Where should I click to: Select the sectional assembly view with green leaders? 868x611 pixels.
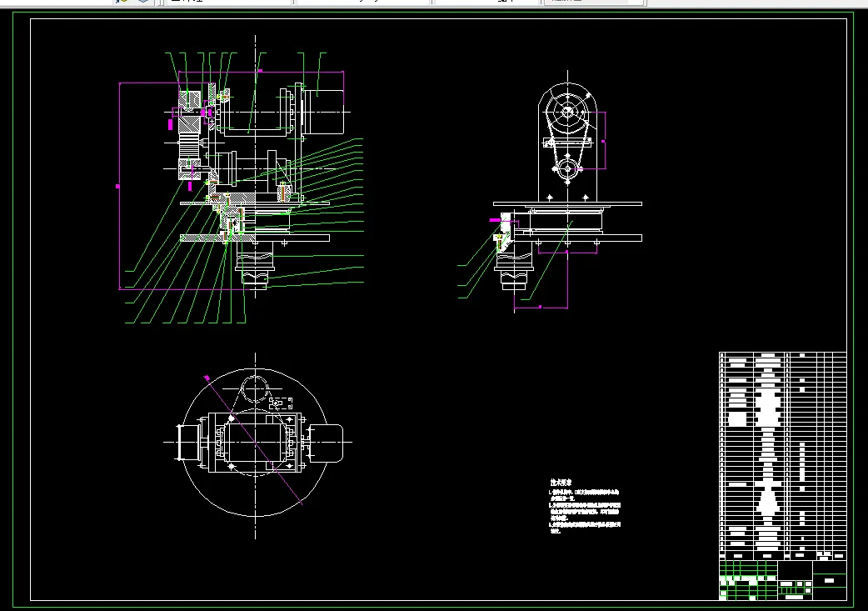coord(241,188)
